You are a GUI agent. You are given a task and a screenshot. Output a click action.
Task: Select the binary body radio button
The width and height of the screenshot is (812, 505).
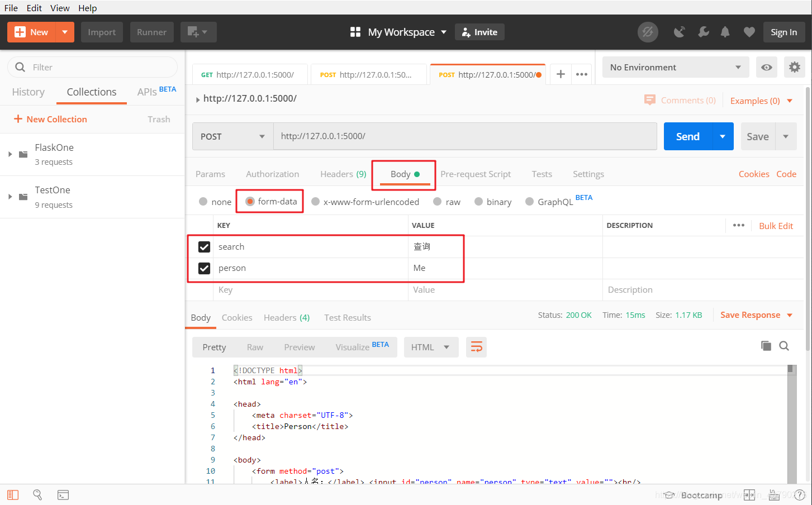(x=478, y=202)
